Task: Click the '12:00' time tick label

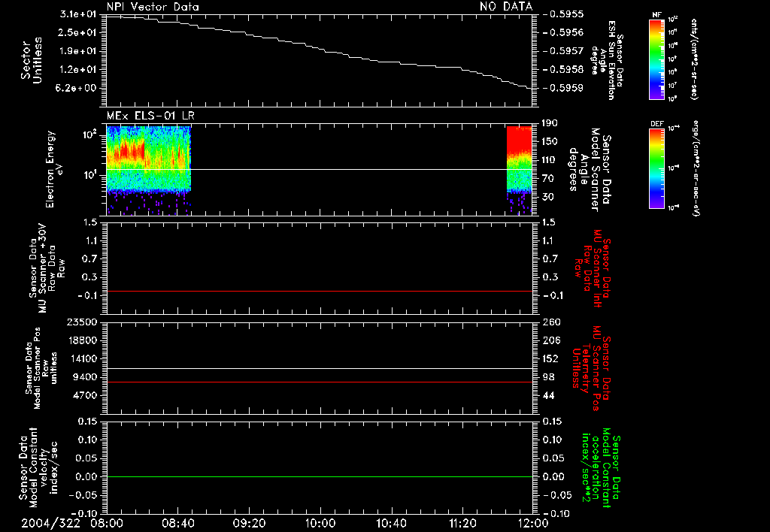Action: point(533,523)
